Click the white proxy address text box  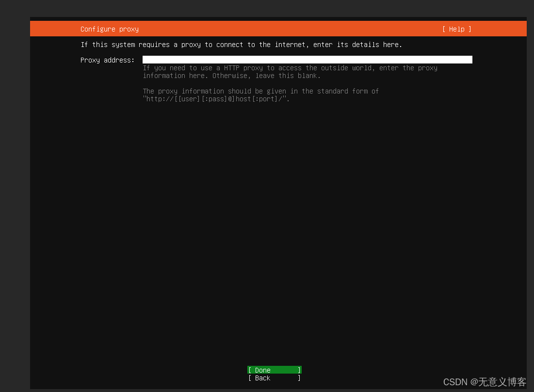pos(307,59)
